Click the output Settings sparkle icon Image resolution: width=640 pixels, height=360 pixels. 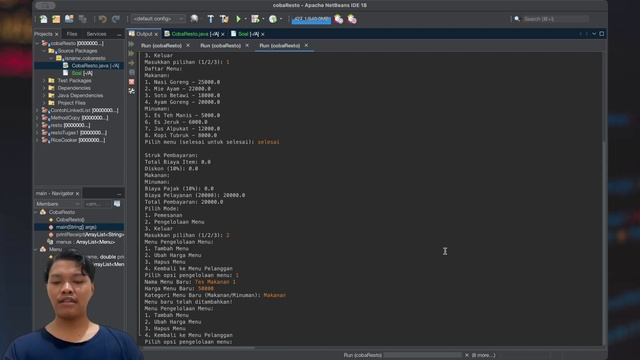tap(131, 91)
